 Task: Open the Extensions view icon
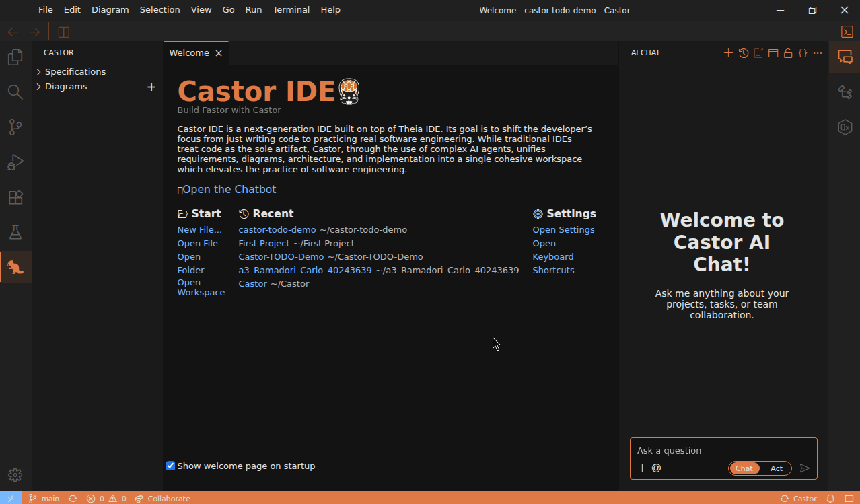pyautogui.click(x=15, y=197)
